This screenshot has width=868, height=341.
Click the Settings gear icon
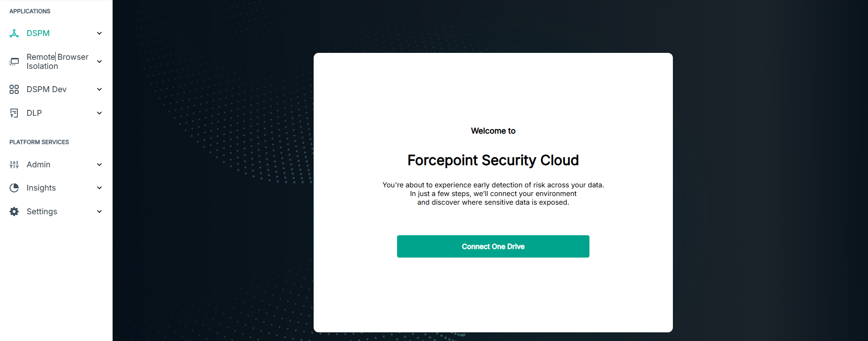click(x=14, y=212)
